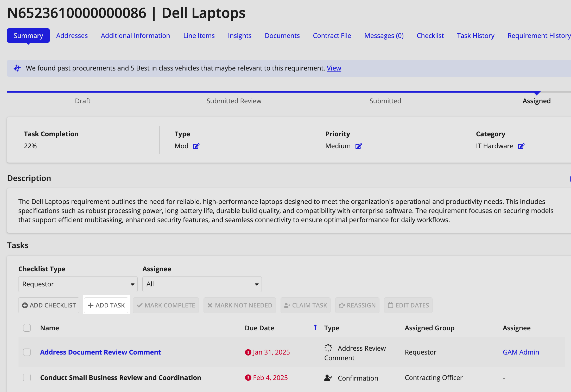Click the View past procurements link
The image size is (571, 392).
click(x=334, y=68)
